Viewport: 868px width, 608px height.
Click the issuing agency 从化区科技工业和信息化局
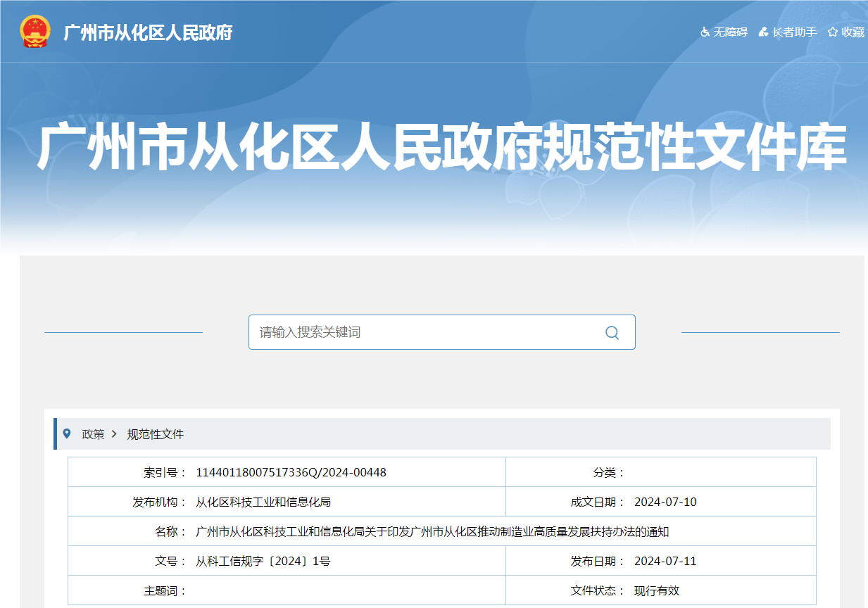point(263,502)
